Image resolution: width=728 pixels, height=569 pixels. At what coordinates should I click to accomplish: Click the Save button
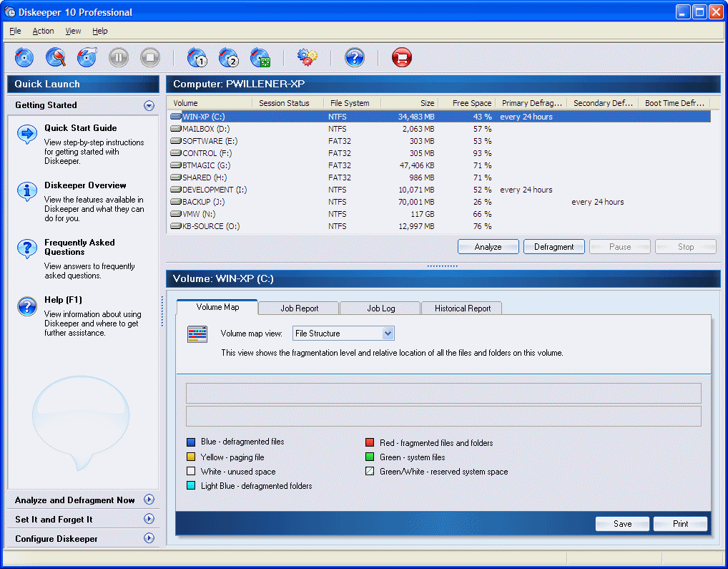[622, 524]
